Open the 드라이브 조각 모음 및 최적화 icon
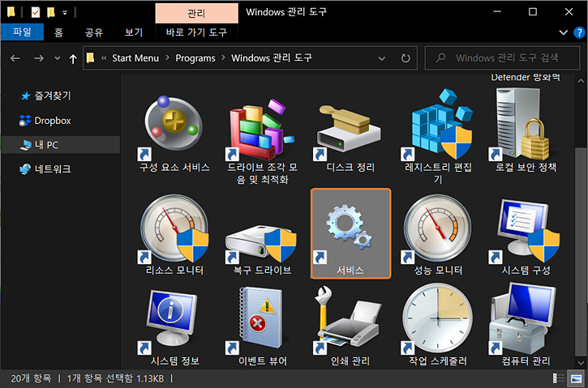The width and height of the screenshot is (588, 388). coord(262,128)
